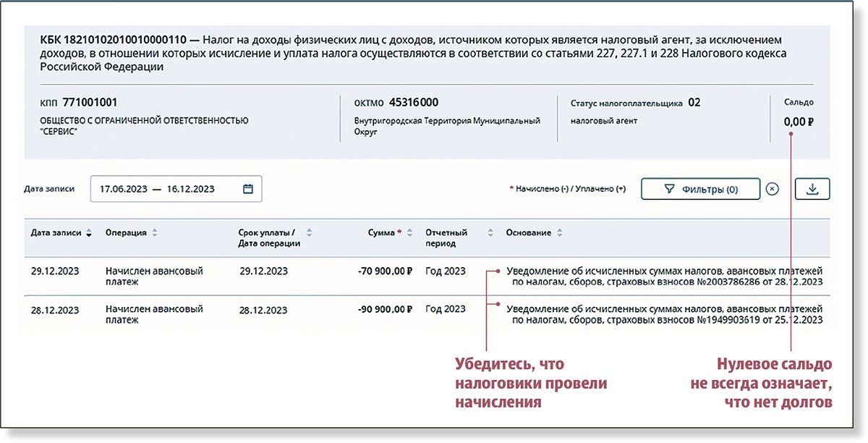Click the download icon button
Screen dimensions: 868x443
812,189
